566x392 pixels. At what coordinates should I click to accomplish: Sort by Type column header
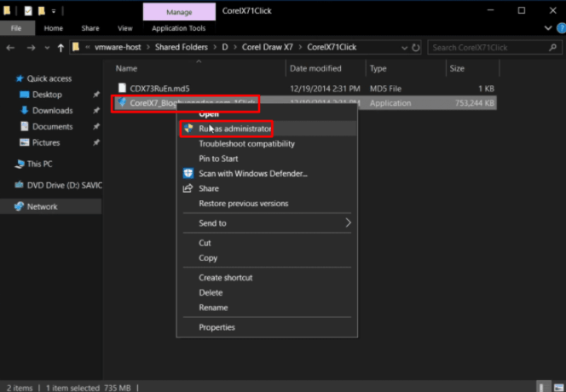[x=378, y=68]
